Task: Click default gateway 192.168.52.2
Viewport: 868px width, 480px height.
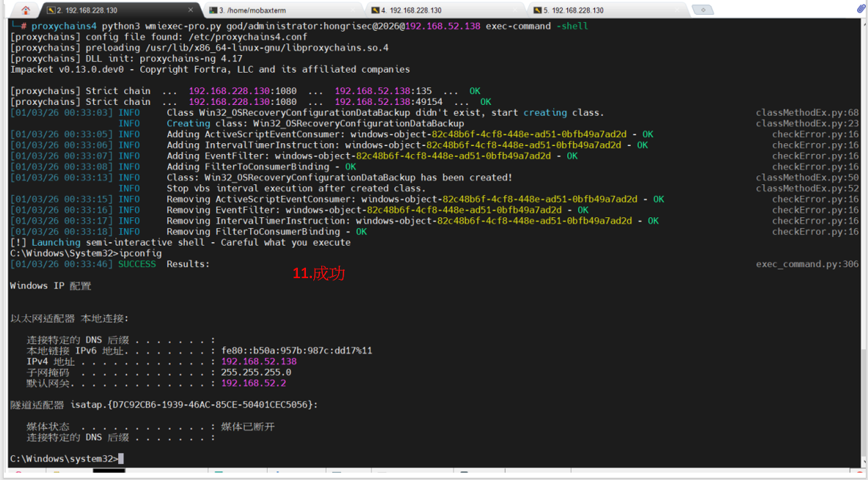Action: pyautogui.click(x=254, y=383)
